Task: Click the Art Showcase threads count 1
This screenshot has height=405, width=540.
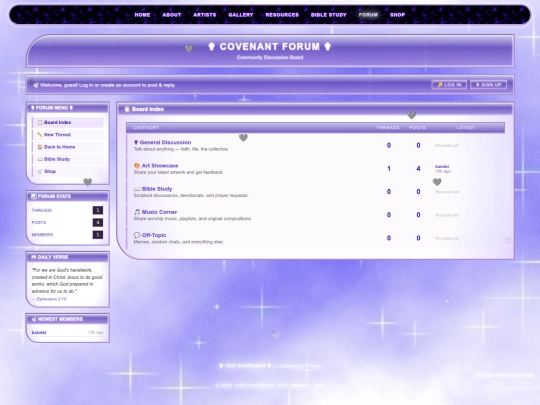Action: pyautogui.click(x=389, y=168)
